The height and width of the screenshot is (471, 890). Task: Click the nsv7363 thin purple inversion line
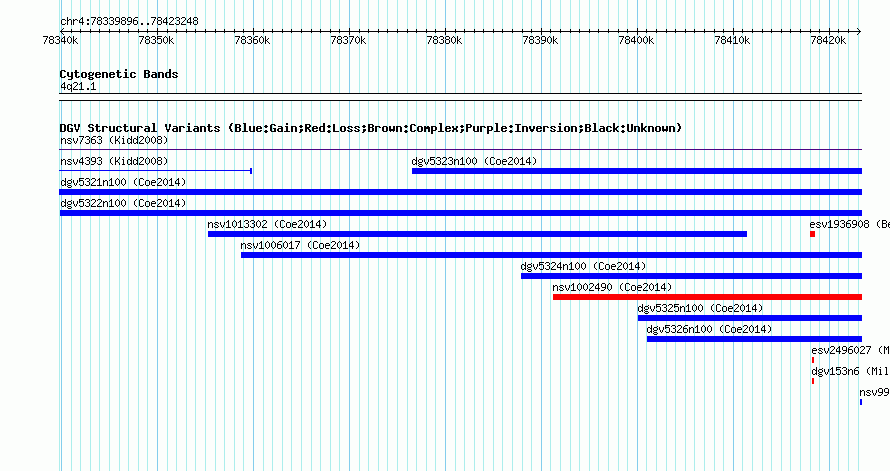(460, 150)
